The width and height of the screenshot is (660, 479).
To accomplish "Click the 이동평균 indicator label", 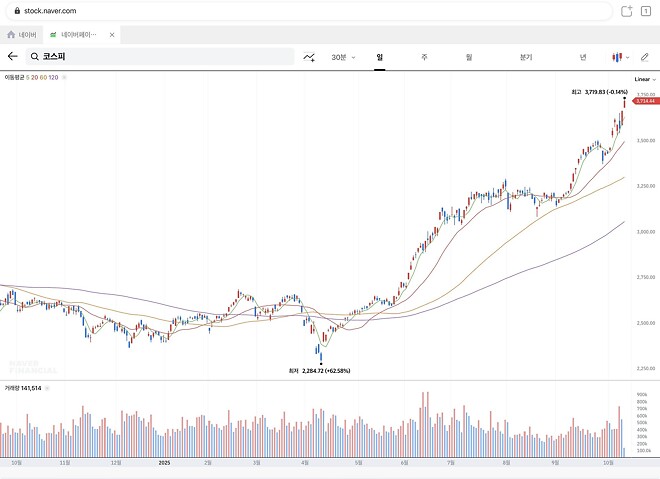I will coord(14,77).
